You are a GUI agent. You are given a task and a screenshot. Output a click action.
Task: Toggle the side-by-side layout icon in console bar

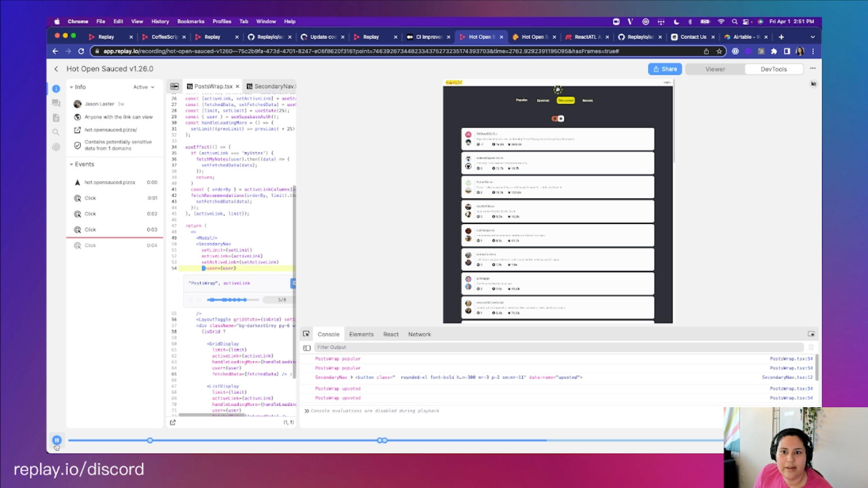(x=811, y=334)
